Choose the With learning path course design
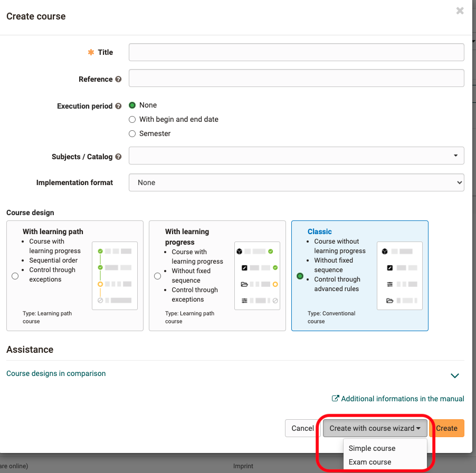This screenshot has width=476, height=473. pyautogui.click(x=15, y=275)
